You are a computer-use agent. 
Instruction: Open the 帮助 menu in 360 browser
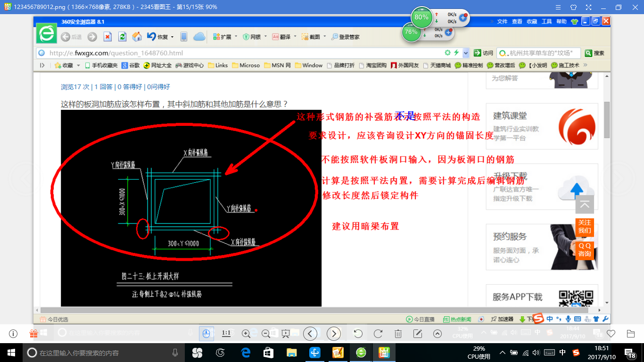tap(561, 22)
